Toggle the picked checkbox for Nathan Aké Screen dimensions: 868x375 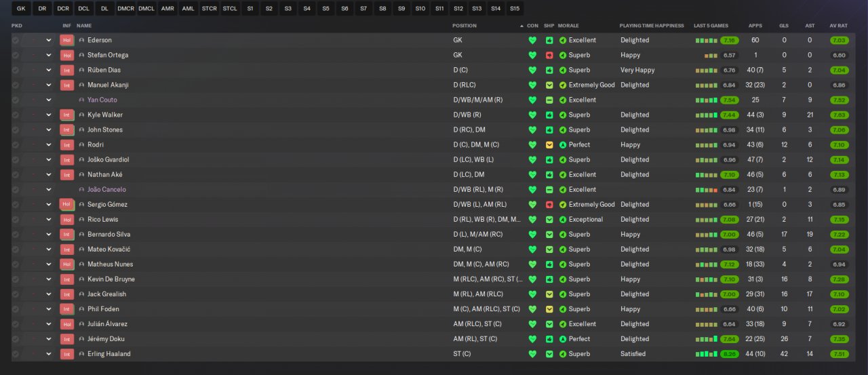pos(16,175)
